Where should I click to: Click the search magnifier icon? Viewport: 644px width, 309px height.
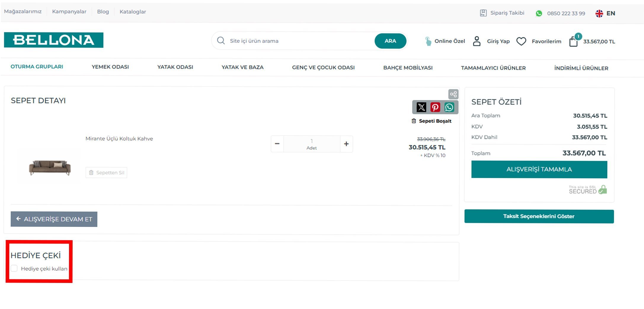221,41
